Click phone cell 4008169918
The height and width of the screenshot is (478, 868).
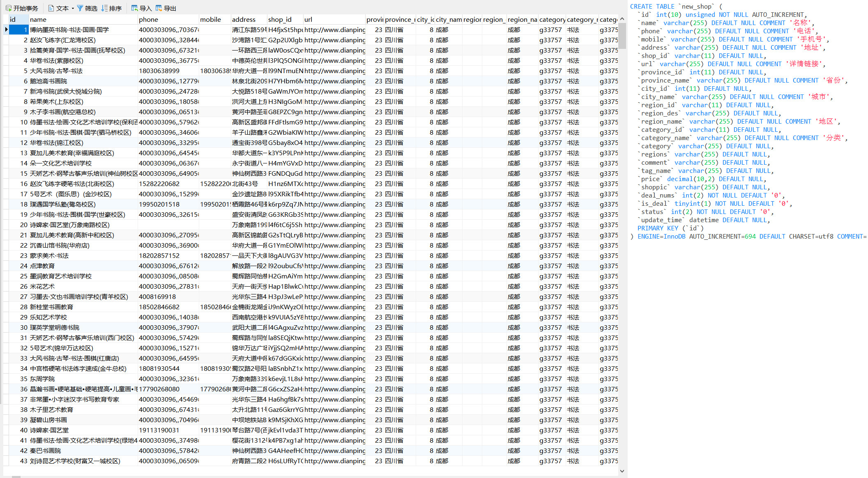click(x=168, y=296)
